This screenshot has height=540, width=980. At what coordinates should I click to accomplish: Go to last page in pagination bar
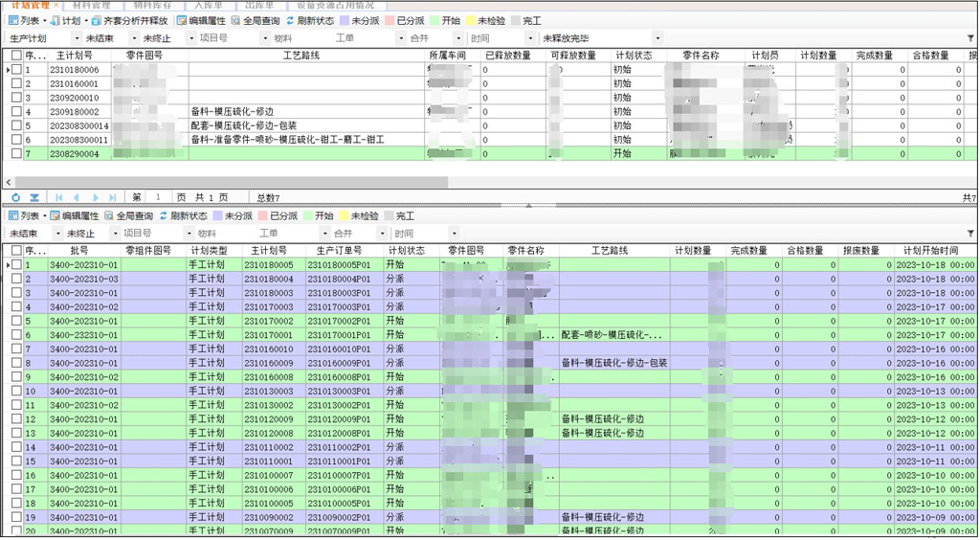[113, 197]
